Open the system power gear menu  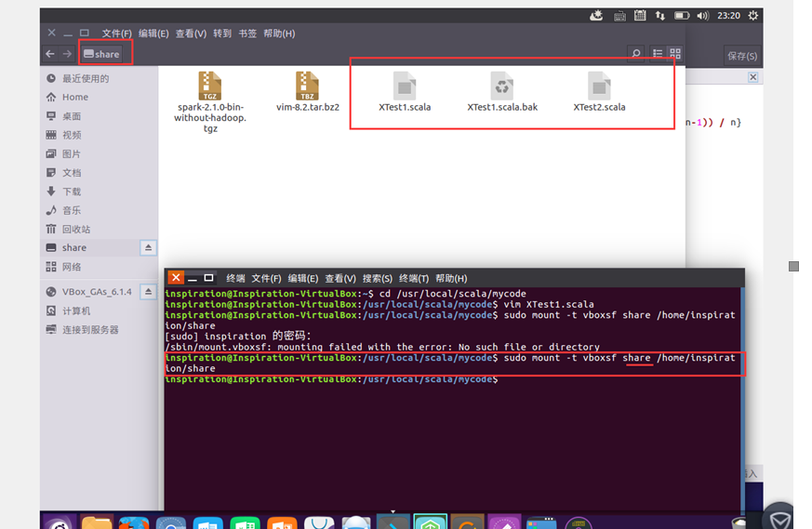(753, 16)
